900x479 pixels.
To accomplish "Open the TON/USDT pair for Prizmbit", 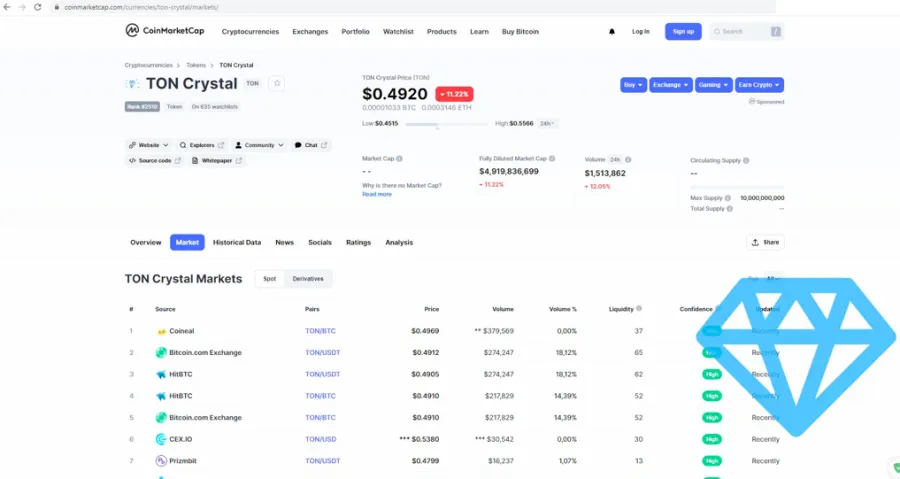I will [x=323, y=461].
